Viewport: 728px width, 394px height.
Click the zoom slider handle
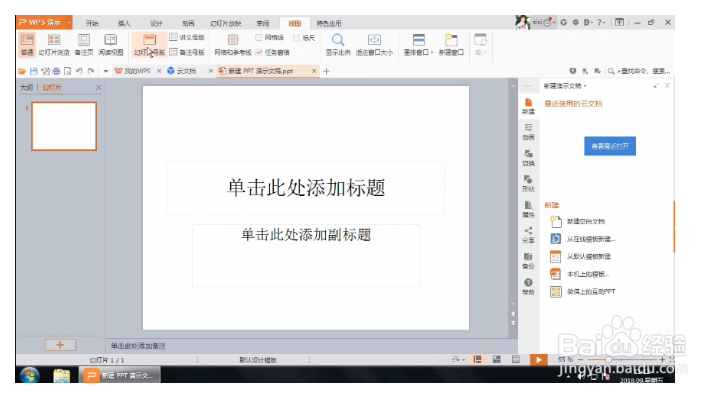coord(608,360)
